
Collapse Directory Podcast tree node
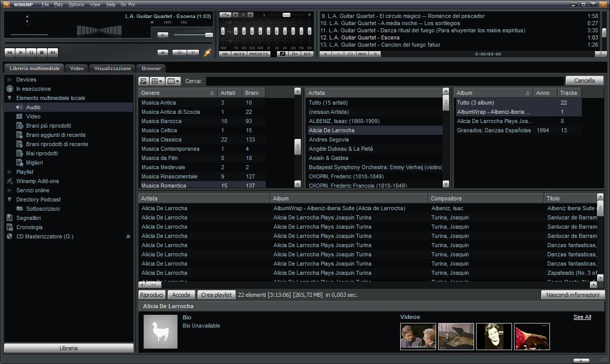point(10,199)
